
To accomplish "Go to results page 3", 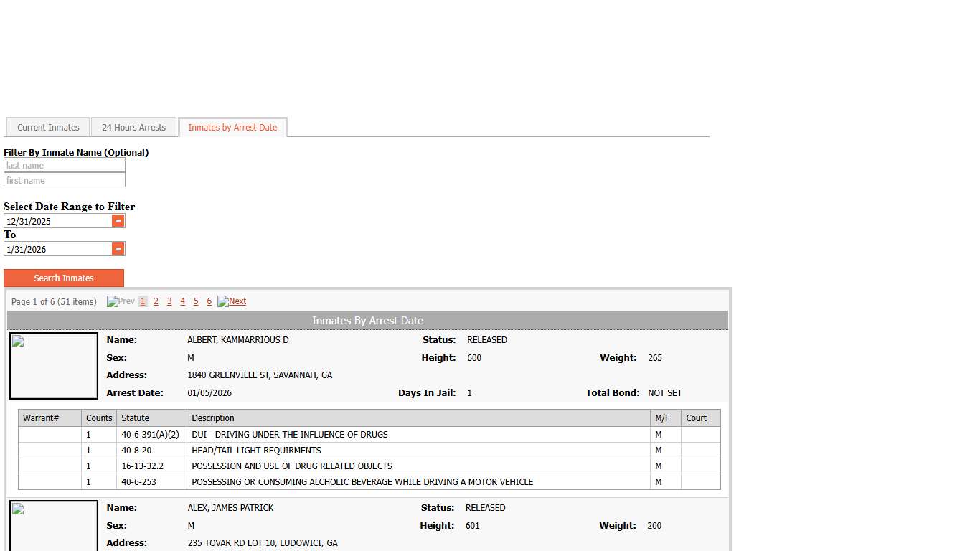I will [x=169, y=302].
